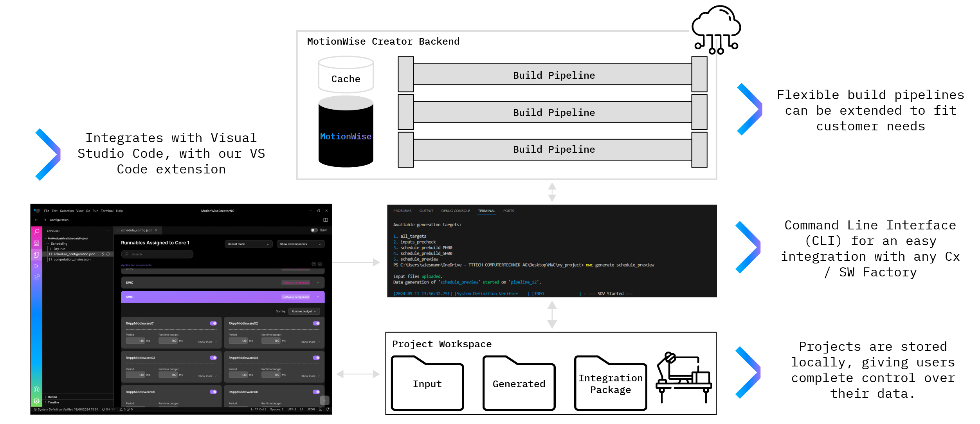This screenshot has width=980, height=424.
Task: Open the notifications bell in the status bar
Action: [x=328, y=409]
